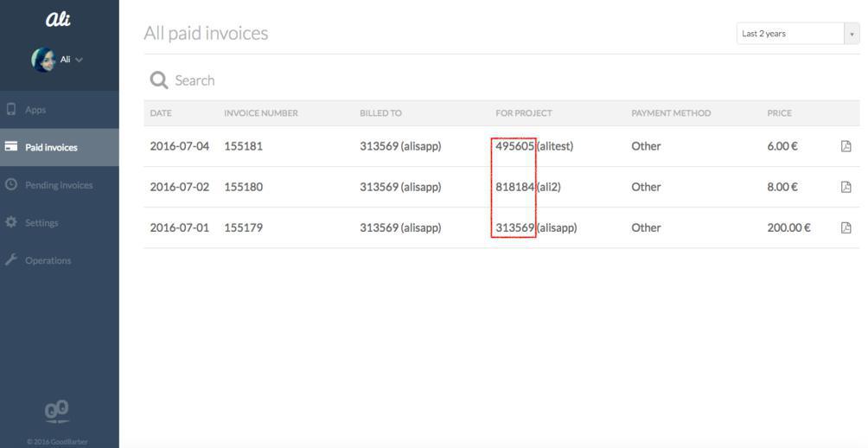Click into the Search field
868x448 pixels.
pos(346,80)
